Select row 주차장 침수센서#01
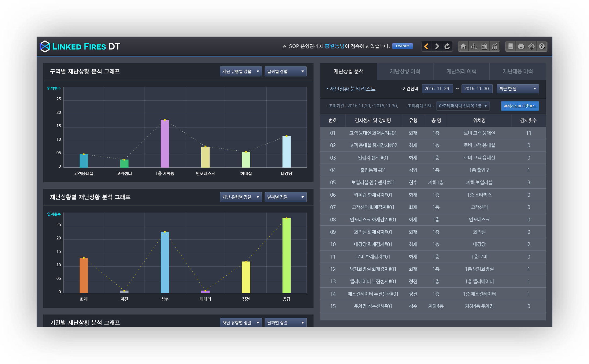 click(433, 306)
